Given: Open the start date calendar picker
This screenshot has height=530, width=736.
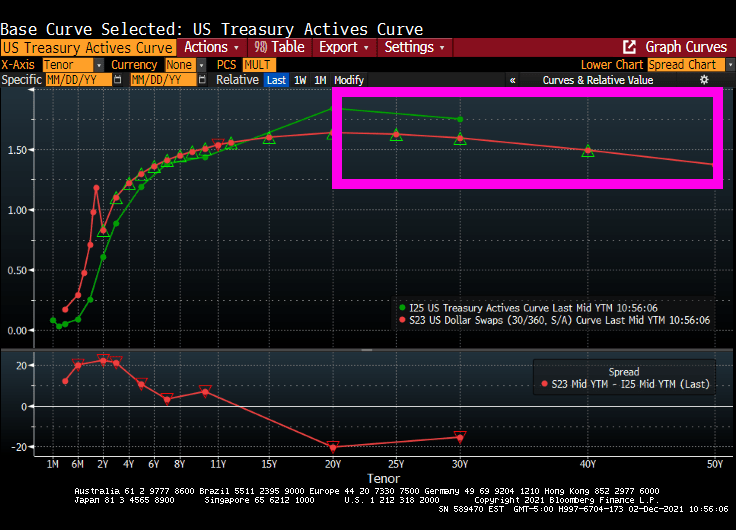Looking at the screenshot, I should [x=119, y=80].
